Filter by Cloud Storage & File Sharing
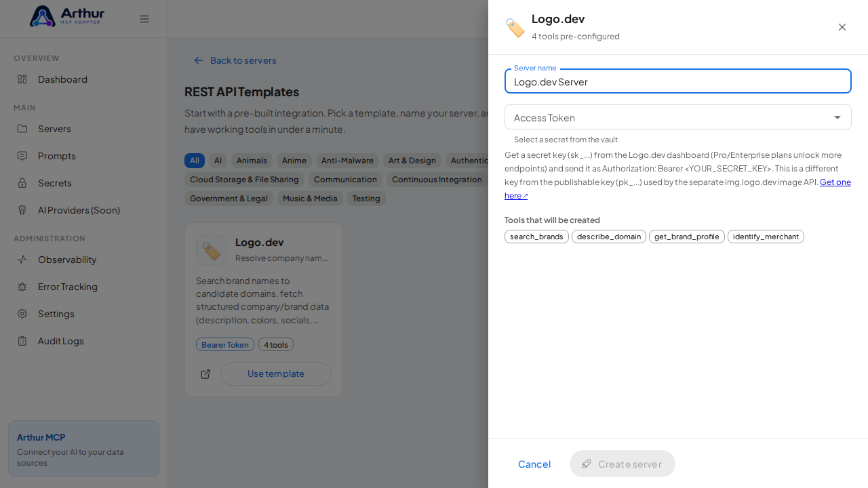This screenshot has height=488, width=868. (244, 180)
